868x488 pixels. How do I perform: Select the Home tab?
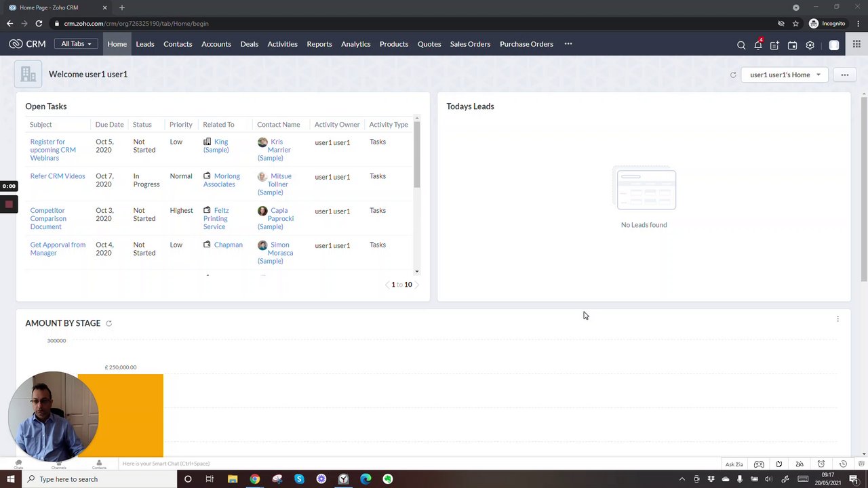[117, 44]
